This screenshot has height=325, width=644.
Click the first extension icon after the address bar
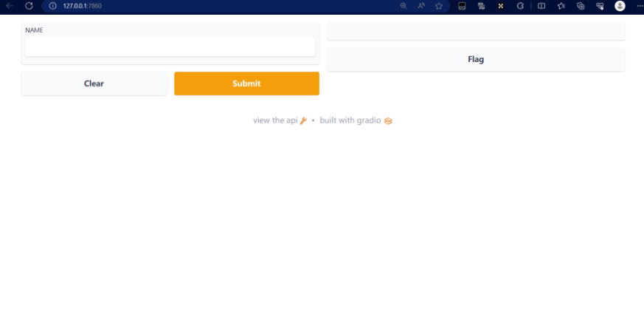(462, 6)
